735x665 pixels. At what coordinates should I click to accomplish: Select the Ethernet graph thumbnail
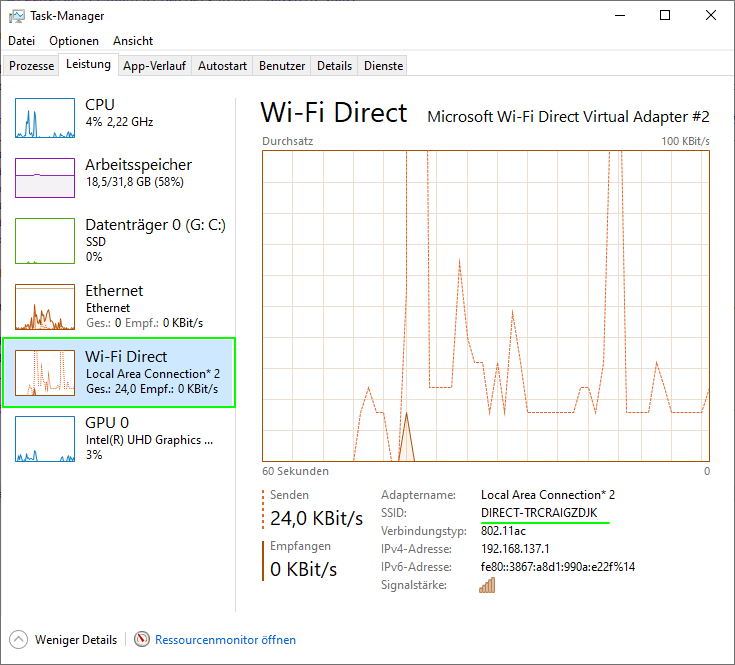click(45, 307)
